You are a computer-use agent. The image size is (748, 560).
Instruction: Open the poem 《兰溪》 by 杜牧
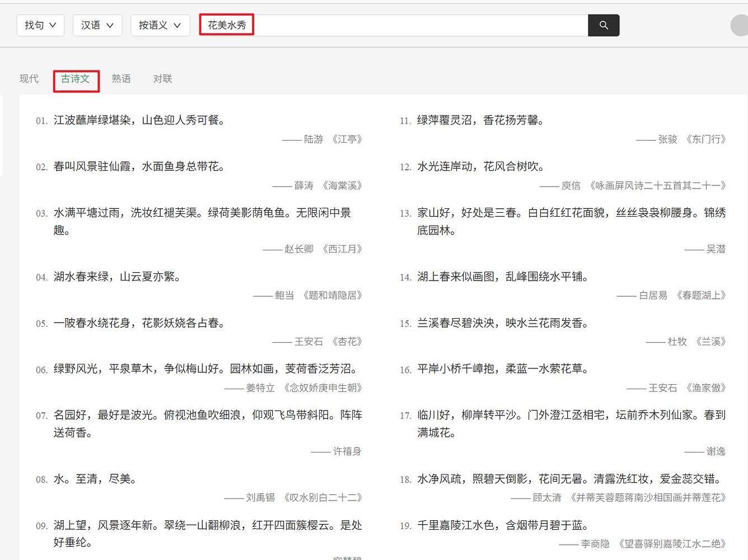(x=710, y=342)
